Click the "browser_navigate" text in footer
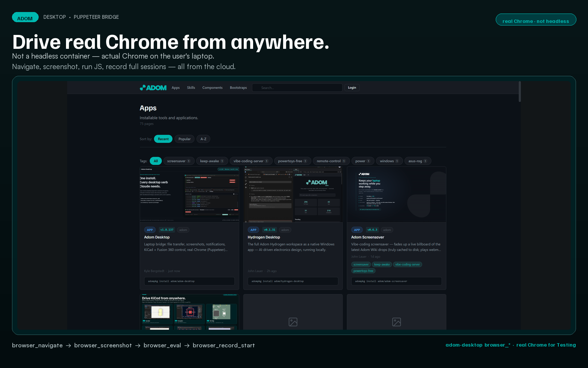 pyautogui.click(x=37, y=345)
